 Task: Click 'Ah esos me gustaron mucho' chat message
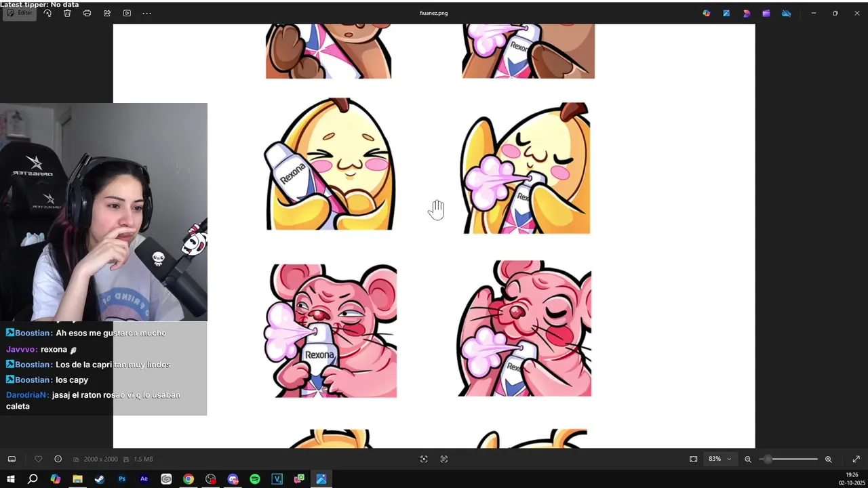(111, 333)
